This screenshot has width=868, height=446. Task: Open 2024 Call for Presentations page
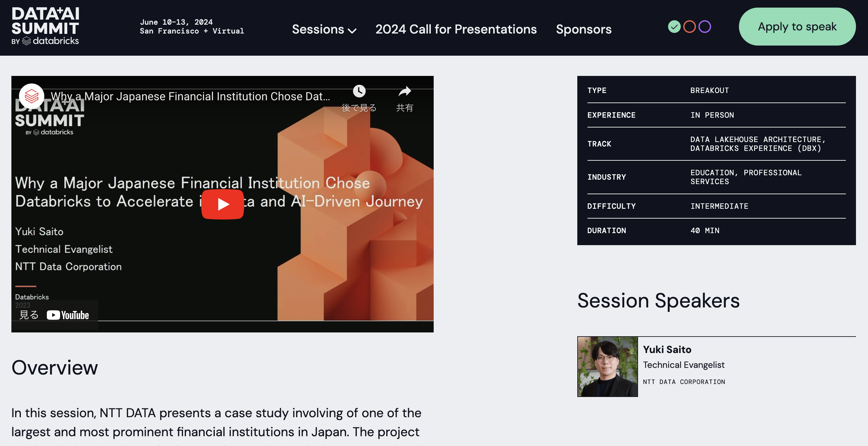point(456,29)
